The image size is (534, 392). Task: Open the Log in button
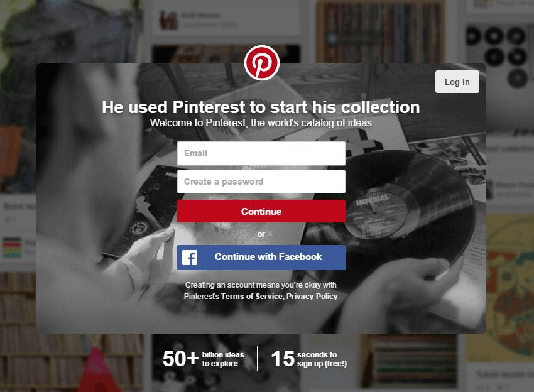point(457,82)
